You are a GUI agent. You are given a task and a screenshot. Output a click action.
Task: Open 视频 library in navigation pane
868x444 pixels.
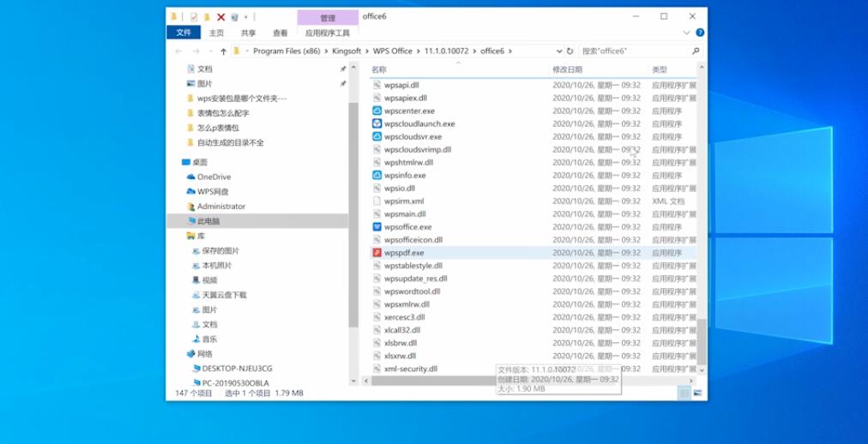tap(210, 280)
